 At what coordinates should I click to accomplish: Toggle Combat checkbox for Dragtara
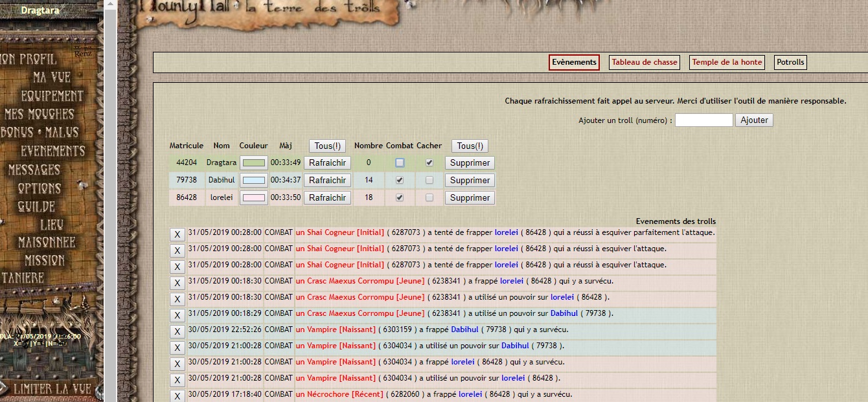click(400, 162)
